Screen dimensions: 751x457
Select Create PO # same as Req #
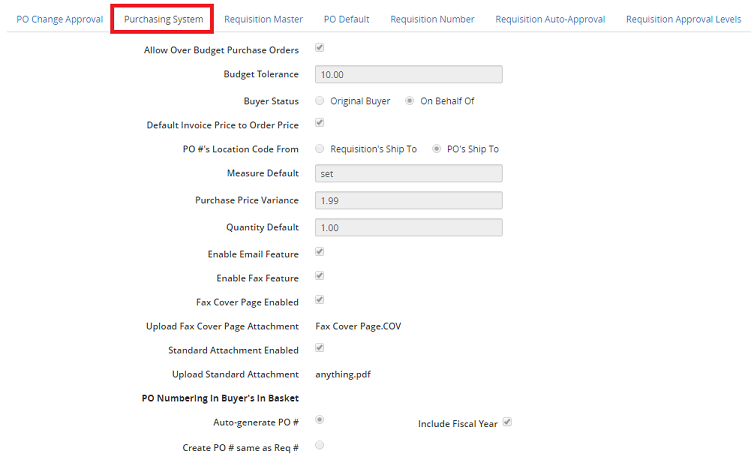tap(319, 444)
